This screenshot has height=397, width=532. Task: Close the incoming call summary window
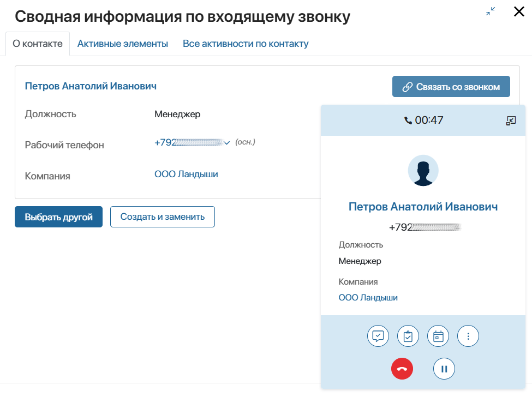click(519, 11)
